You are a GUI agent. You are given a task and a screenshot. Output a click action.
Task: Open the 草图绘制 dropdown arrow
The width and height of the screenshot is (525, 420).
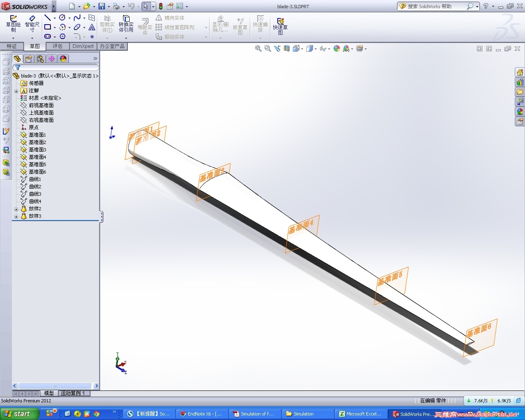[x=13, y=38]
